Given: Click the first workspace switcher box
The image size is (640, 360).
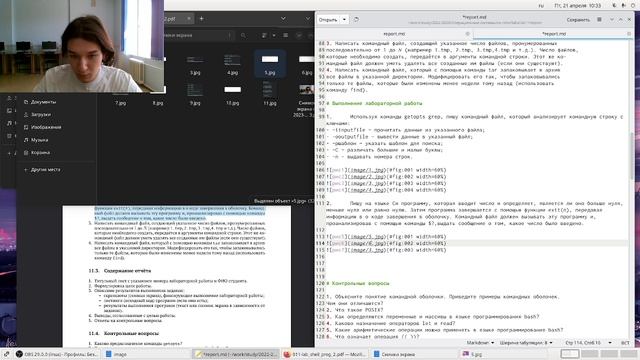Looking at the screenshot, I should coord(570,354).
